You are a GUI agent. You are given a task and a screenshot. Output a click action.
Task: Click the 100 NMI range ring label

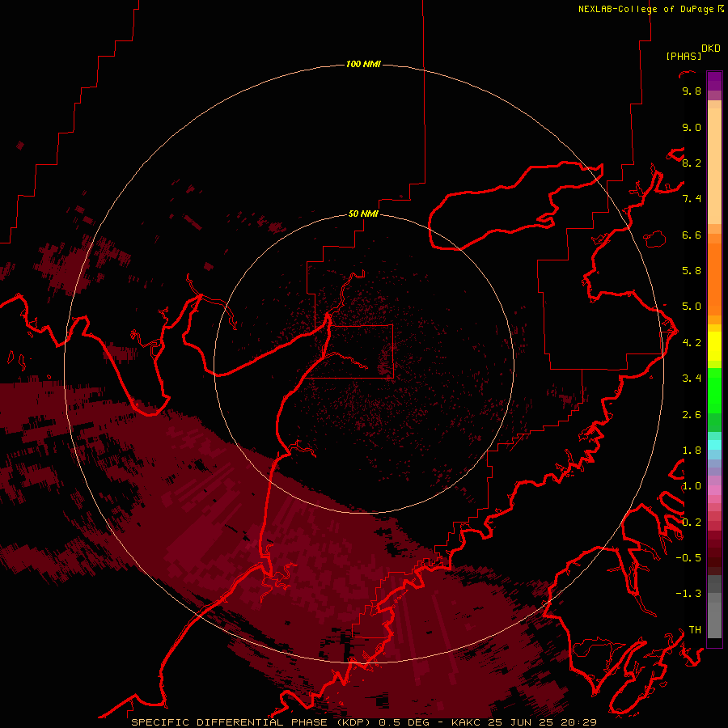pos(363,64)
